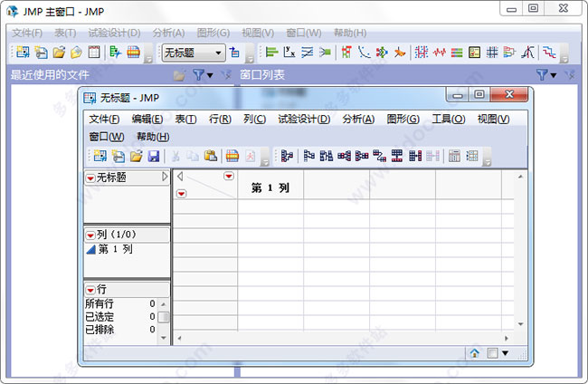Click Open folder icon in JMP main window toolbar
This screenshot has width=588, height=384.
(59, 52)
